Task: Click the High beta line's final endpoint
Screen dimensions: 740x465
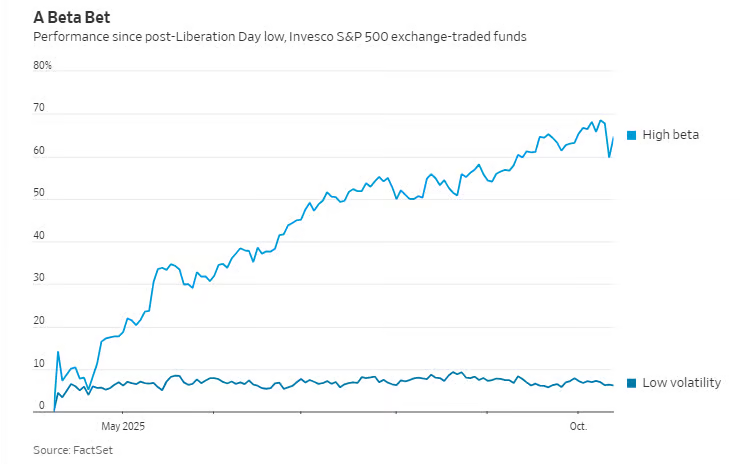Action: pos(613,138)
